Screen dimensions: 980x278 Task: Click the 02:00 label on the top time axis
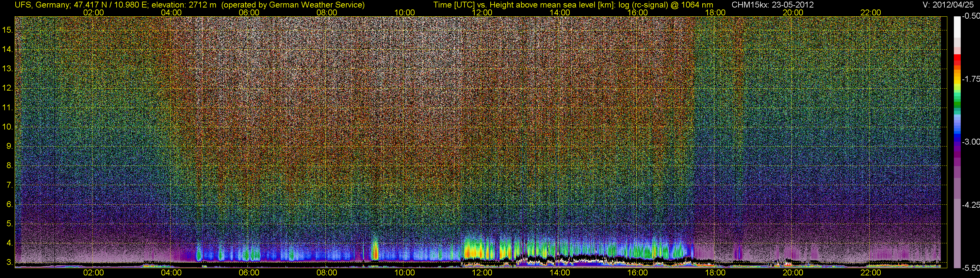[93, 12]
